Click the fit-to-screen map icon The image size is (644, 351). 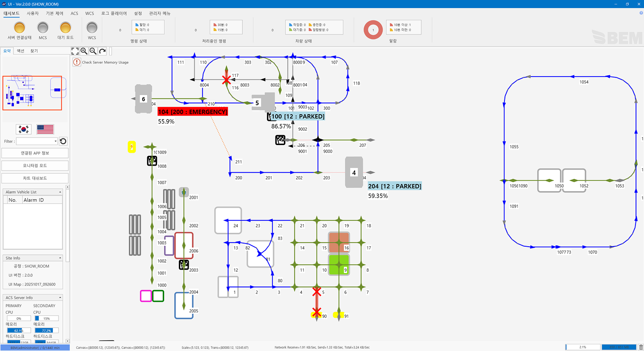point(75,51)
